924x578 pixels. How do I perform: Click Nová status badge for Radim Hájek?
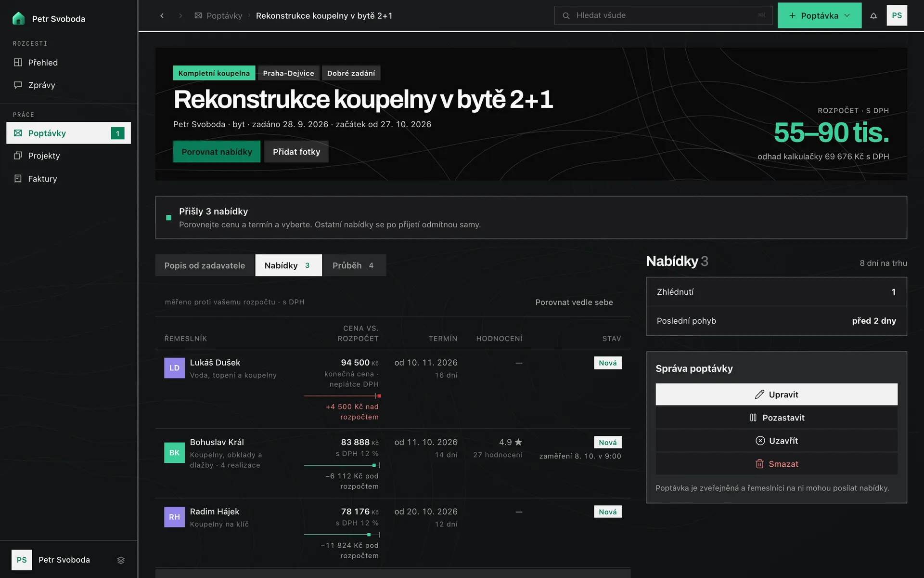[607, 512]
